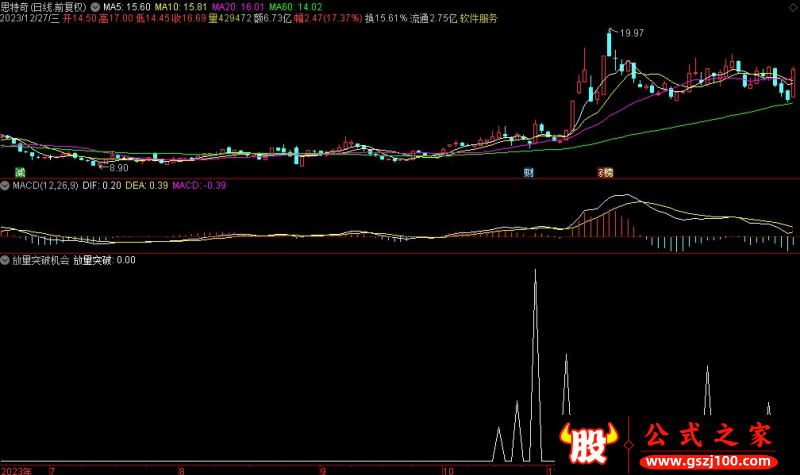This screenshot has height=475, width=800.
Task: Click the blue 财 marker icon
Action: pos(529,172)
